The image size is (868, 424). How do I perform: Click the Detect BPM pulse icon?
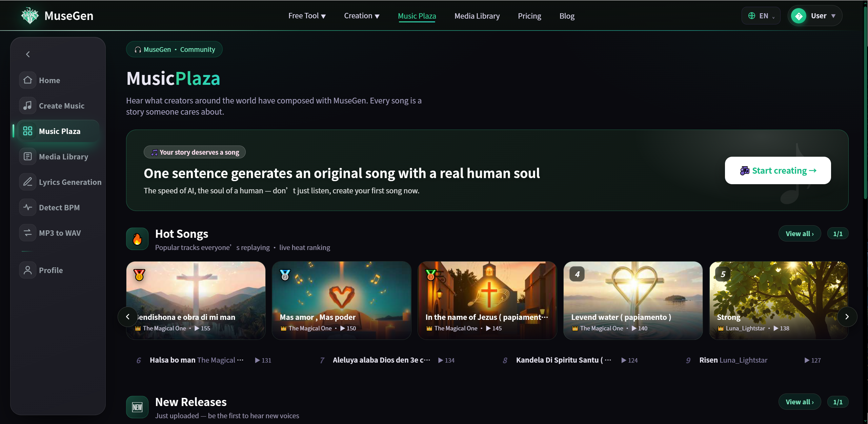[27, 207]
